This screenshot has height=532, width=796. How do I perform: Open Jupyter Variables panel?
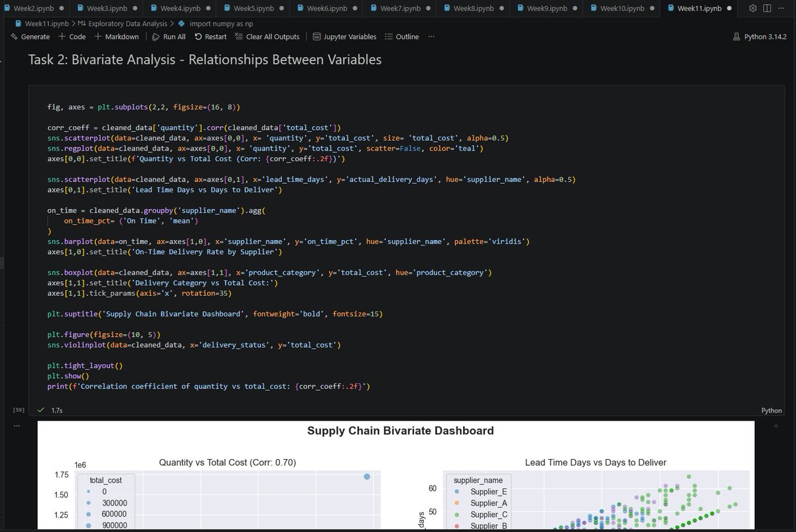click(345, 36)
